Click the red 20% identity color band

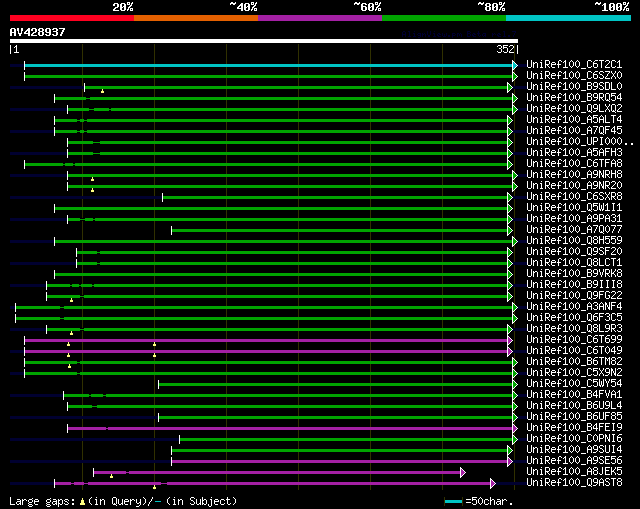(x=72, y=18)
